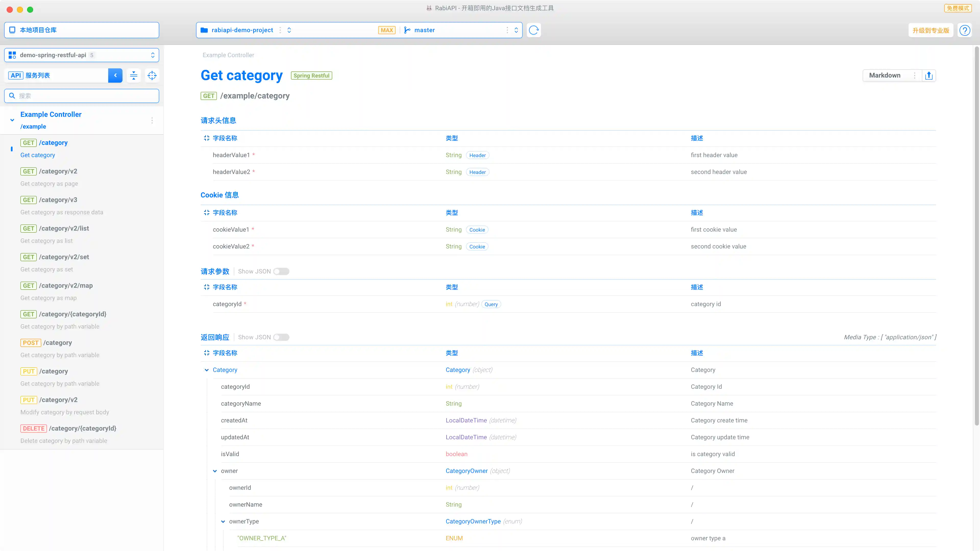Viewport: 980px width, 551px height.
Task: Enable Show JSON for response section
Action: (281, 337)
